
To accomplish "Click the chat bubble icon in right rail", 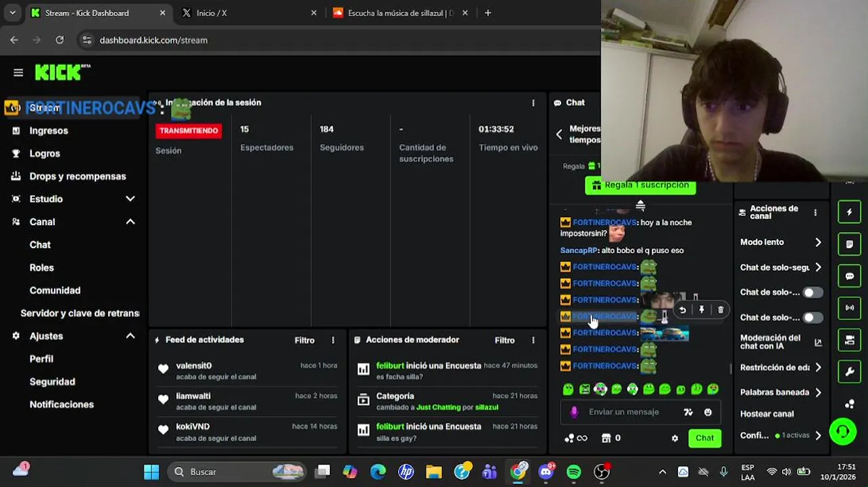I will click(850, 276).
